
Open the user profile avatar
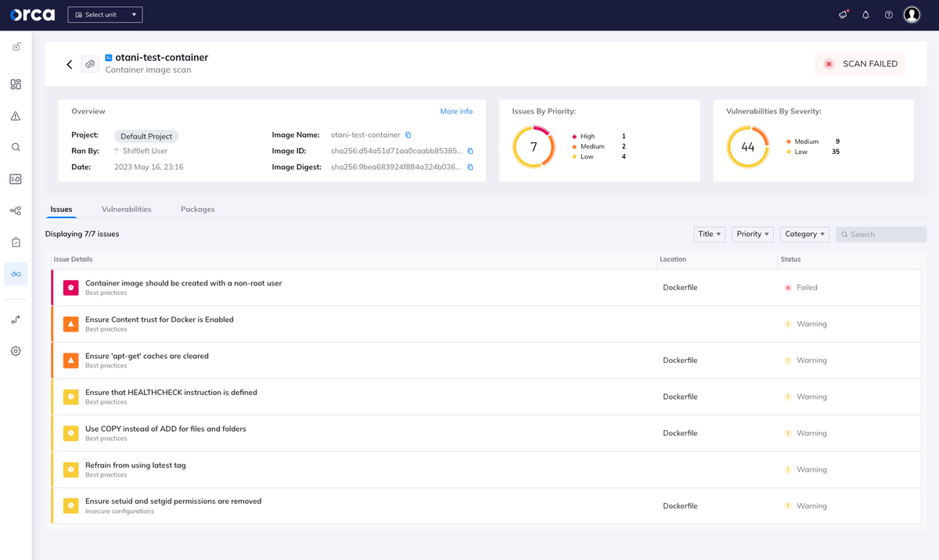tap(912, 15)
